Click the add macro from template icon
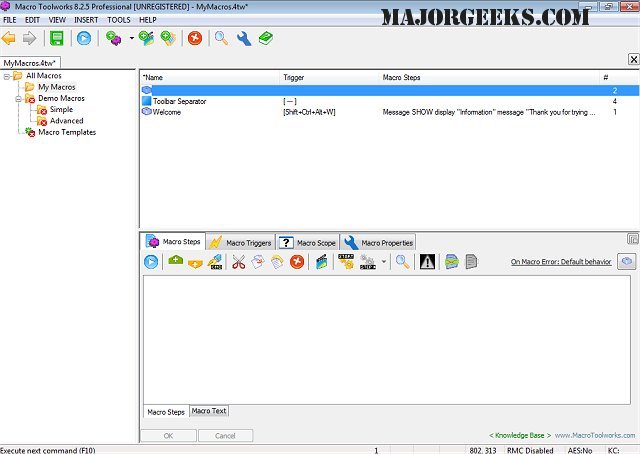This screenshot has height=454, width=640. coord(168,38)
